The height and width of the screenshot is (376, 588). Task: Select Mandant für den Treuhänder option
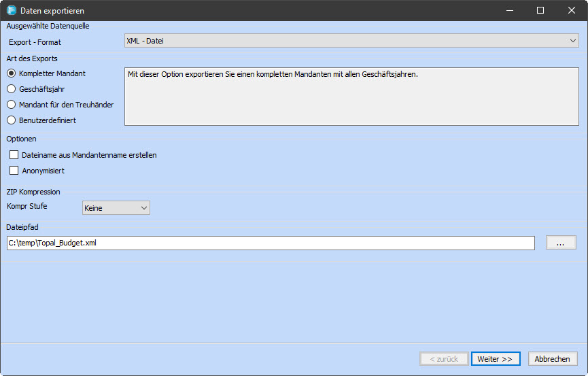tap(11, 105)
